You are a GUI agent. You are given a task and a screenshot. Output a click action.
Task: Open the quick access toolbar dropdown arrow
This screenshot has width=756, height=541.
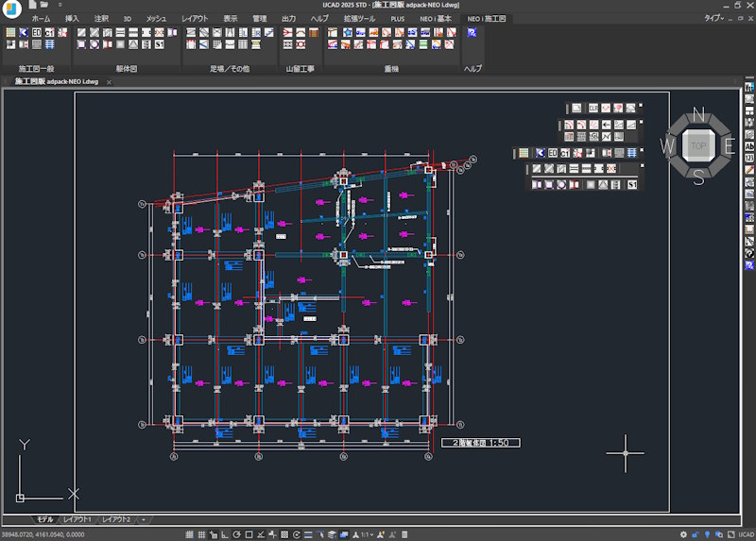[60, 6]
